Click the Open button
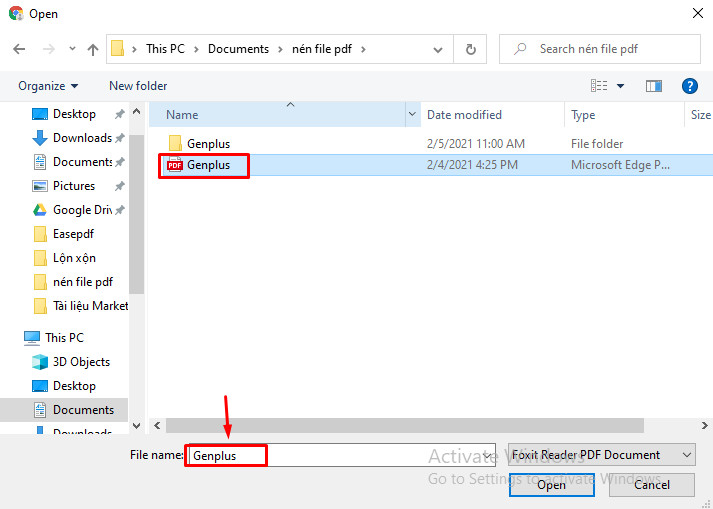The width and height of the screenshot is (713, 509). [x=552, y=485]
